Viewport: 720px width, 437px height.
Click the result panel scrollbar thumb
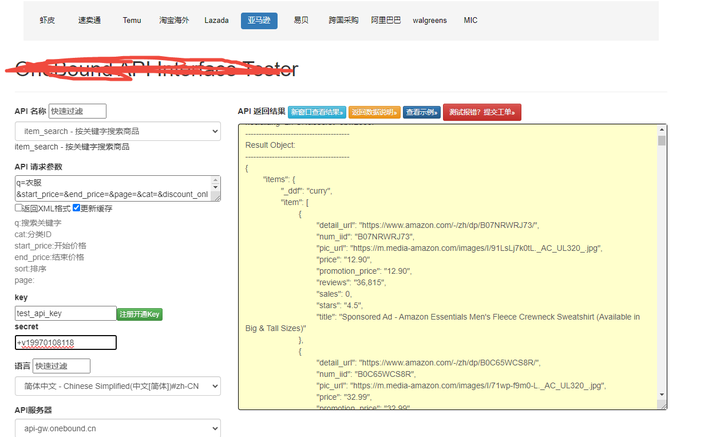[662, 140]
